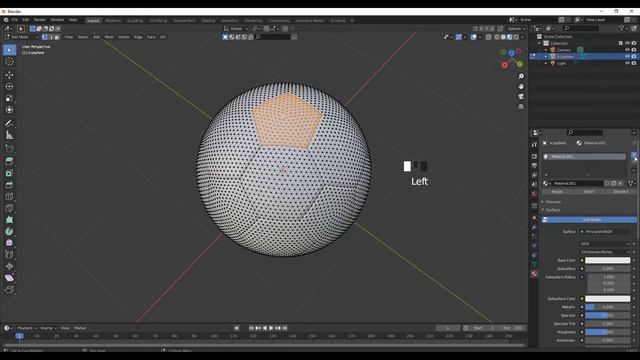Toggle X-ray display in viewport header
This screenshot has width=640, height=360.
(489, 37)
